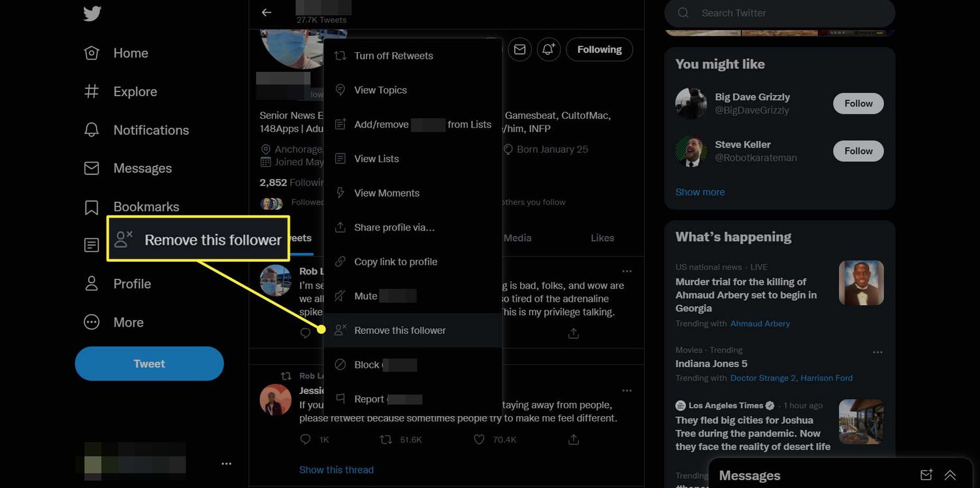Open more options on Rob's tweet
980x488 pixels.
pos(627,270)
